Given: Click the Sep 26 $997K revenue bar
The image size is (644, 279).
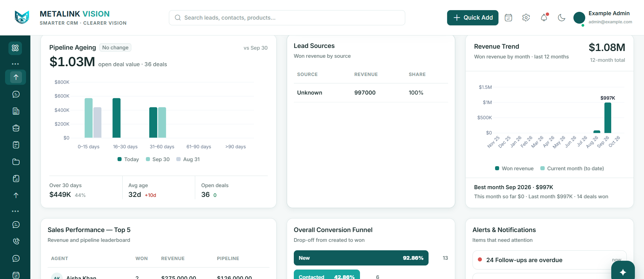Looking at the screenshot, I should tap(608, 118).
